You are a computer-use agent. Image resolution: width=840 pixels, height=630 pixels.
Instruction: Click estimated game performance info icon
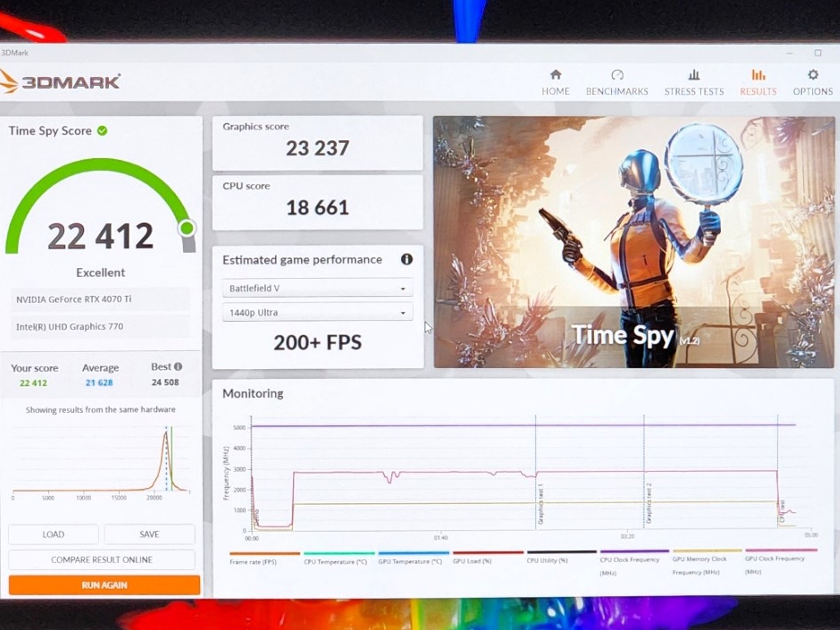point(406,259)
